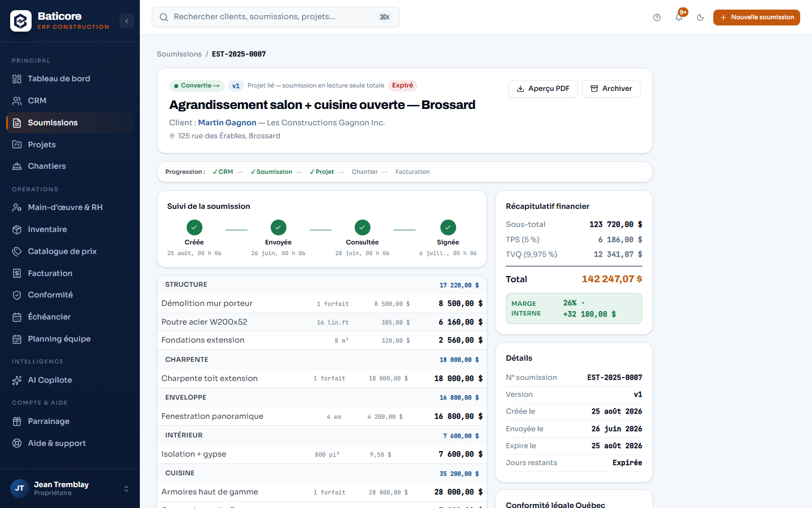Click the Signée step checkmark
Viewport: 812px width, 508px height.
448,227
